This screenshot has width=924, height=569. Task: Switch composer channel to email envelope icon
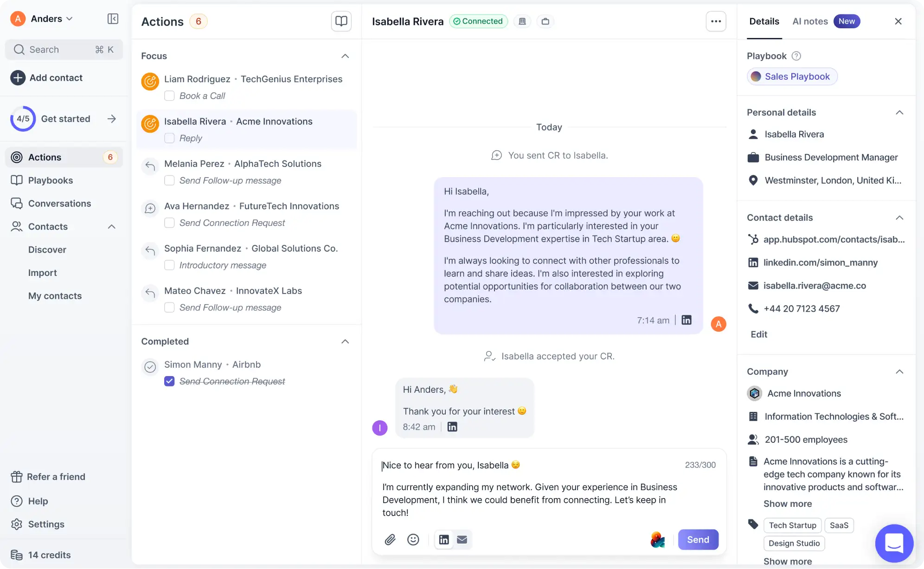(461, 539)
